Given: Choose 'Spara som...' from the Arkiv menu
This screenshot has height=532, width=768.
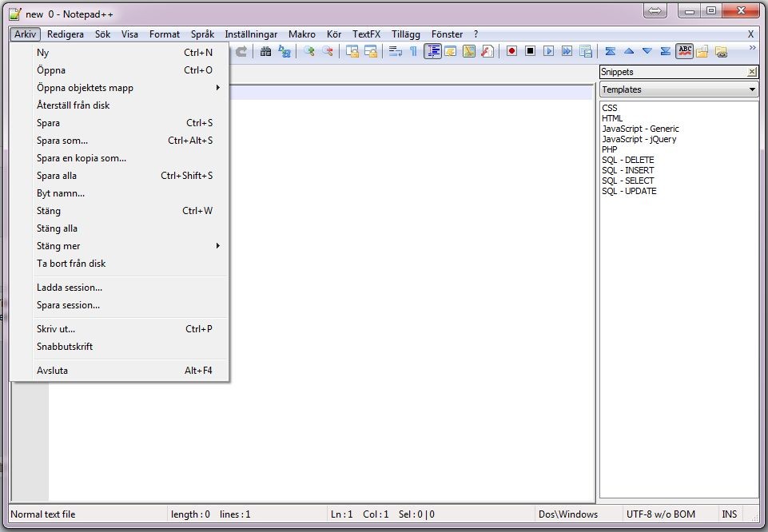Looking at the screenshot, I should [62, 141].
